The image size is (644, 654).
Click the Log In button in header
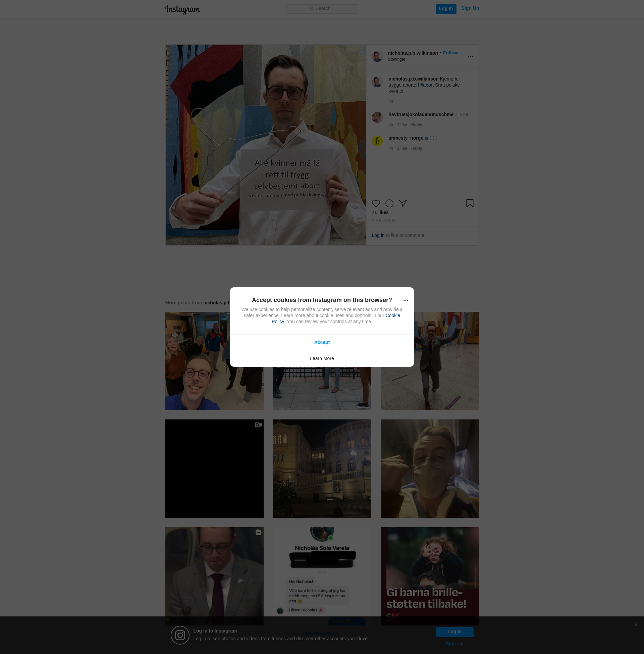(x=446, y=9)
